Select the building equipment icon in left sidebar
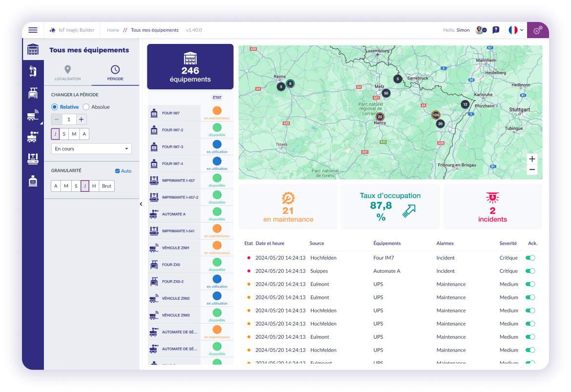This screenshot has height=392, width=571. 33,49
